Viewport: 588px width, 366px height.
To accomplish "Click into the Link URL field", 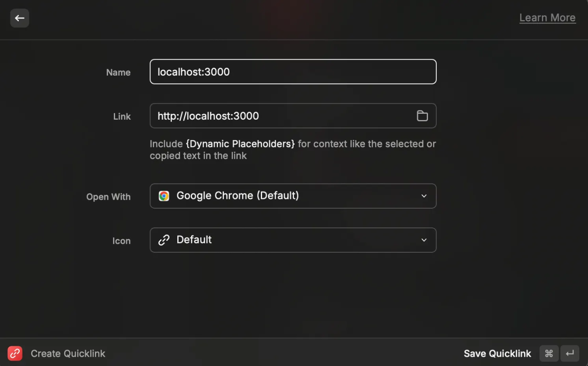I will point(281,116).
